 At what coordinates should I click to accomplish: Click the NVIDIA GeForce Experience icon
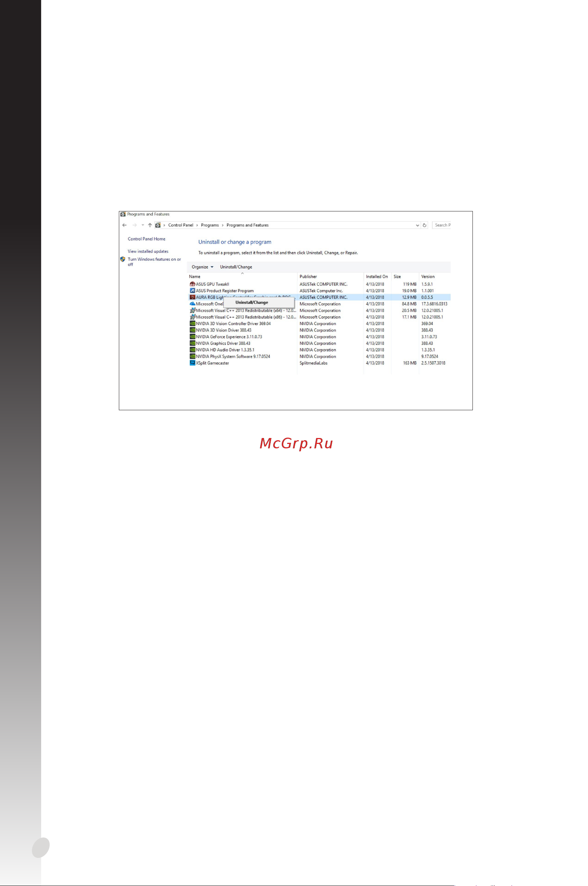[x=193, y=337]
